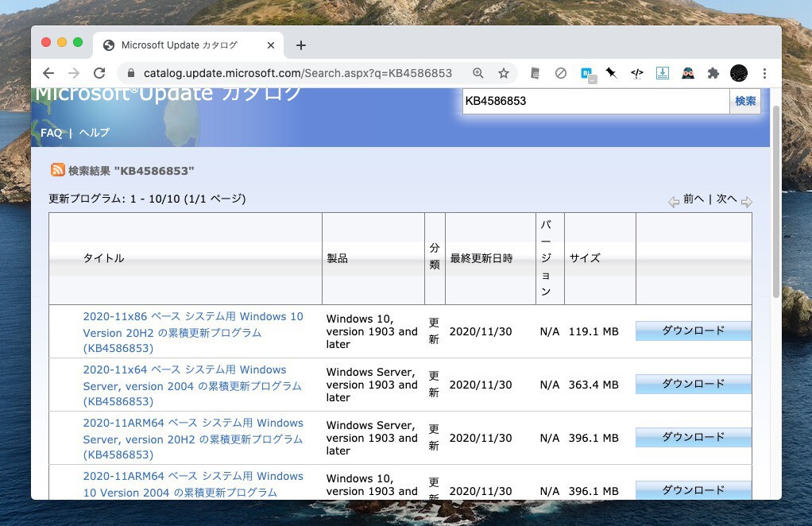Click the 検索 search button
Viewport: 812px width, 526px height.
pos(745,101)
